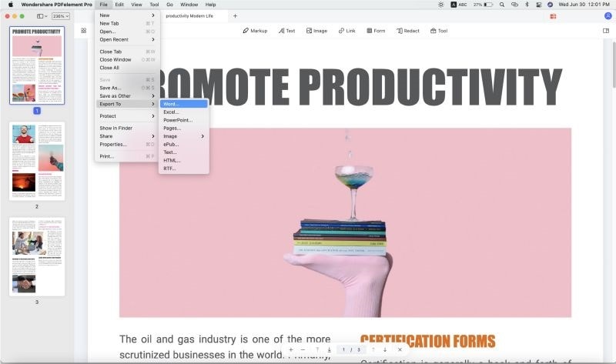The width and height of the screenshot is (616, 364).
Task: Zoom out with the minus in floating bar
Action: (303, 349)
